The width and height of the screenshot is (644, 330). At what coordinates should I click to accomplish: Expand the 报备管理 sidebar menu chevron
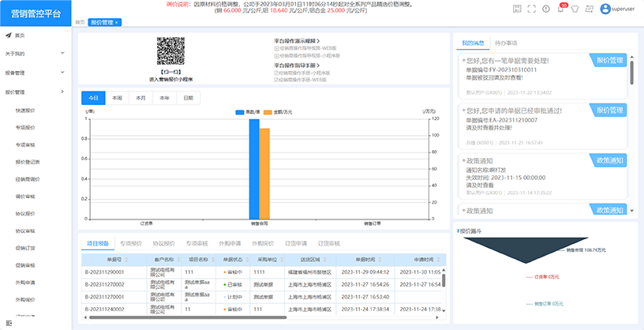(x=62, y=73)
